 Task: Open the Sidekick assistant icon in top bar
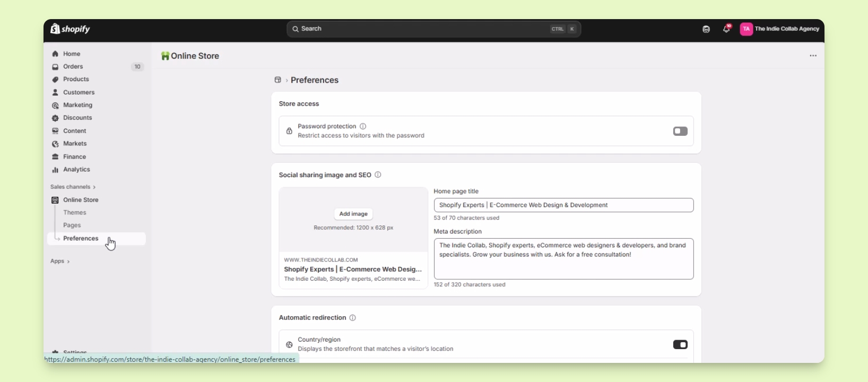coord(706,29)
